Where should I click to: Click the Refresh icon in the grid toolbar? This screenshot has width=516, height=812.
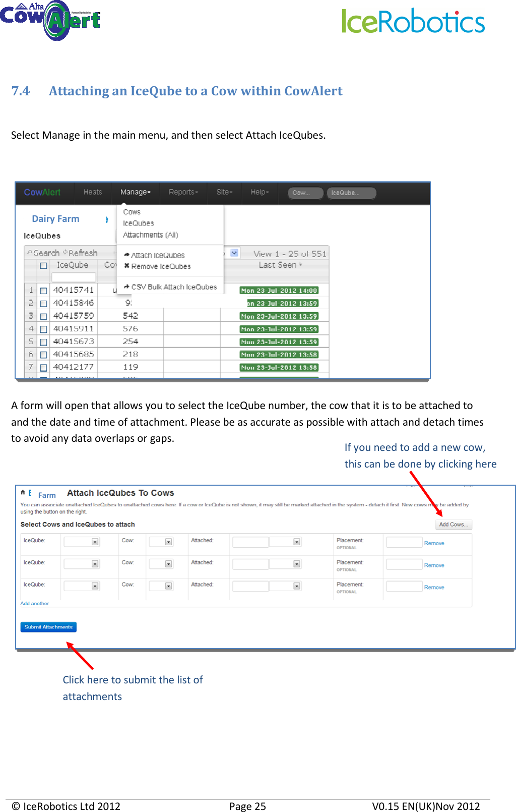point(65,253)
